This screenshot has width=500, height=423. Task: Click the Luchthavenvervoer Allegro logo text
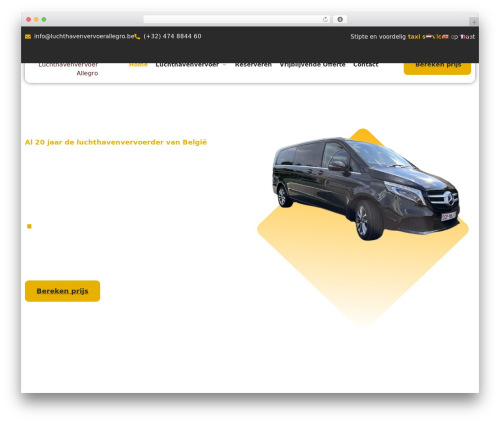tap(68, 69)
